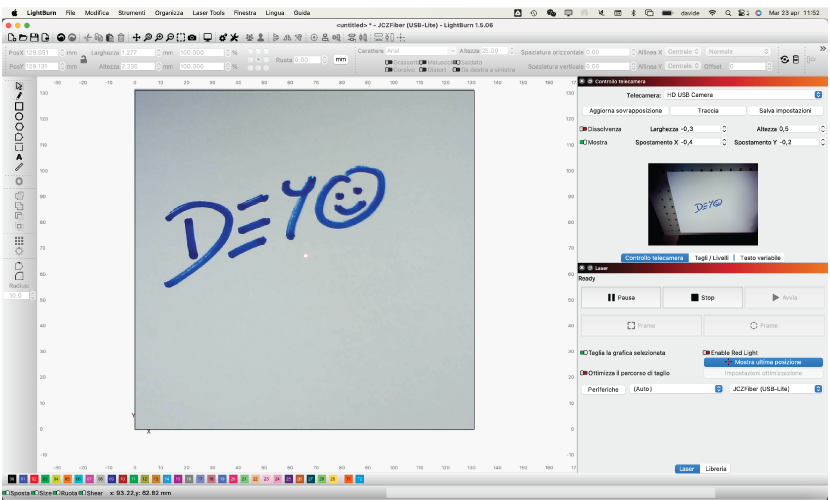Select the pan/move view tool icon
This screenshot has height=500, width=830.
point(136,38)
